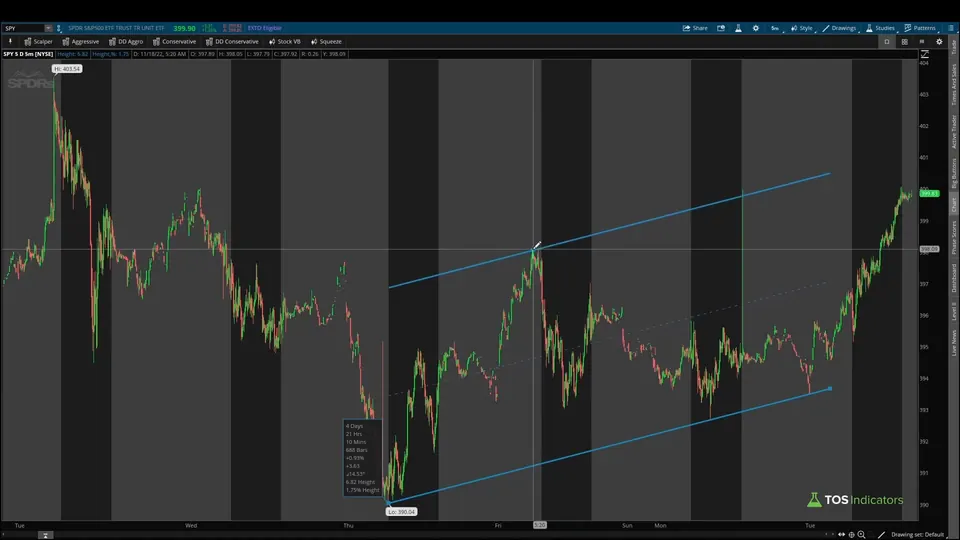The width and height of the screenshot is (960, 540).
Task: Click the Share button
Action: point(696,28)
